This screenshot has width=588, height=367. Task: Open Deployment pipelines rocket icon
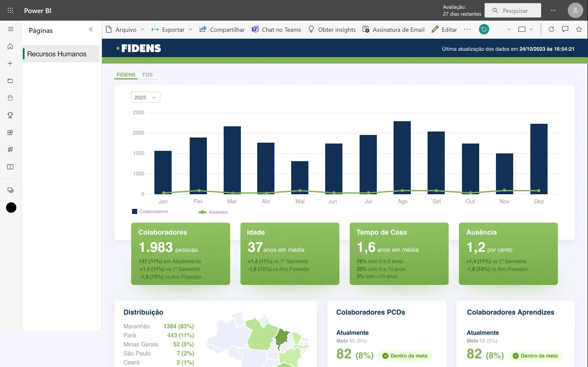10,150
